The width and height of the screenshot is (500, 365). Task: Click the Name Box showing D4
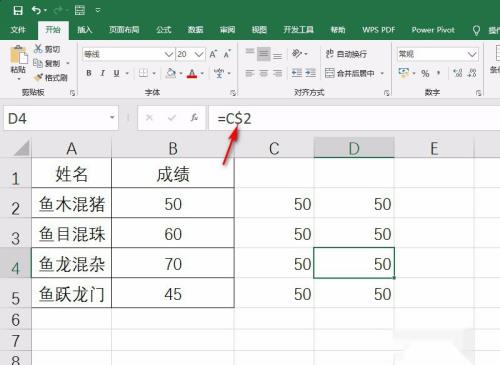click(x=61, y=118)
